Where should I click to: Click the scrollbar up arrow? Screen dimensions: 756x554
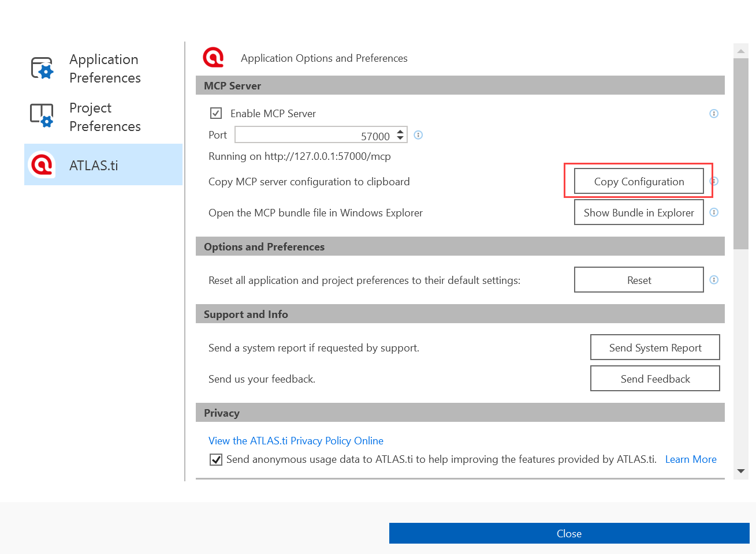point(741,51)
